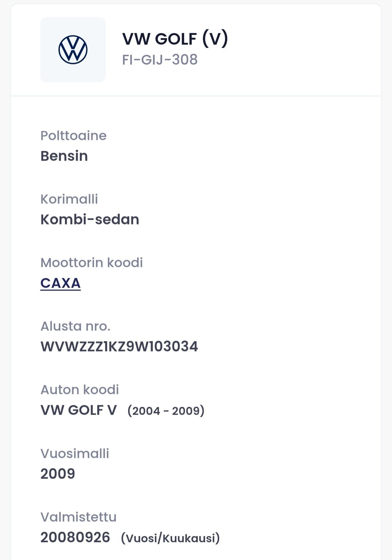Click the (Vuosi/Kuukausi) hint text
This screenshot has width=392, height=560.
(171, 538)
